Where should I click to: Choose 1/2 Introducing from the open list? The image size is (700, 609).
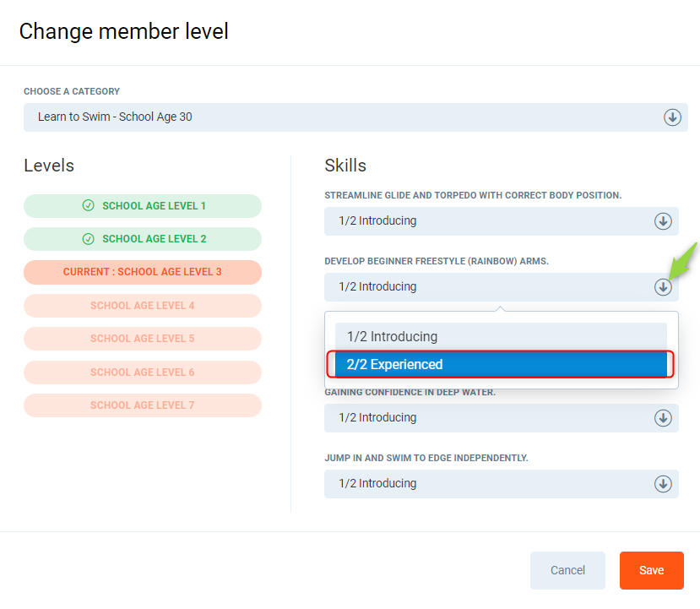[500, 336]
